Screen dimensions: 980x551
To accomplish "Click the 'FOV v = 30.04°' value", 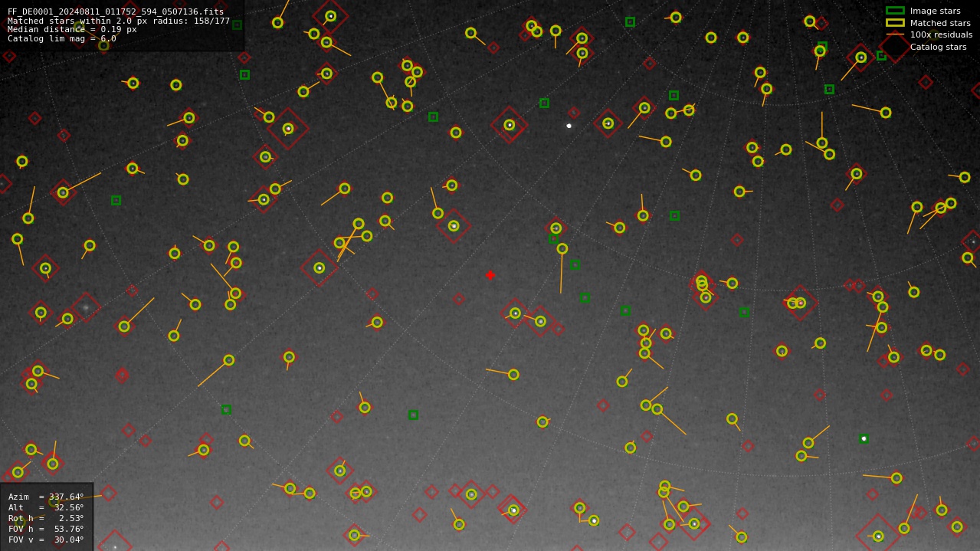I will point(46,540).
